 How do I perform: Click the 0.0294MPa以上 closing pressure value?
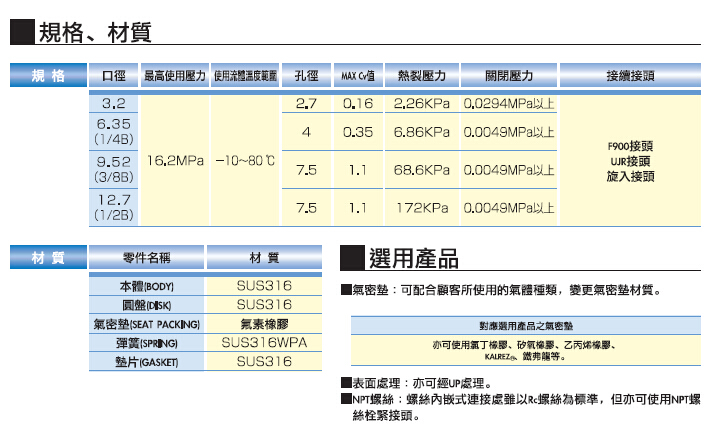509,103
